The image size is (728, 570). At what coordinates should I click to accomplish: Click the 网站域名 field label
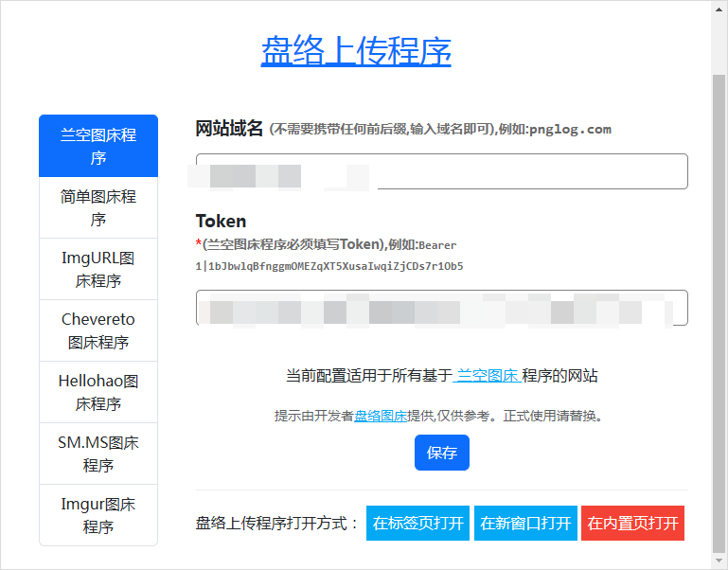[x=229, y=129]
